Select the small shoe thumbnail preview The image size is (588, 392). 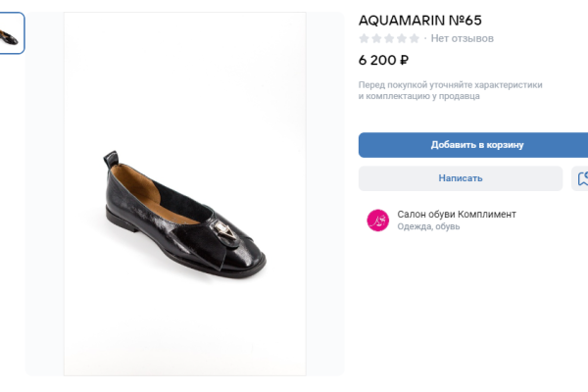12,34
